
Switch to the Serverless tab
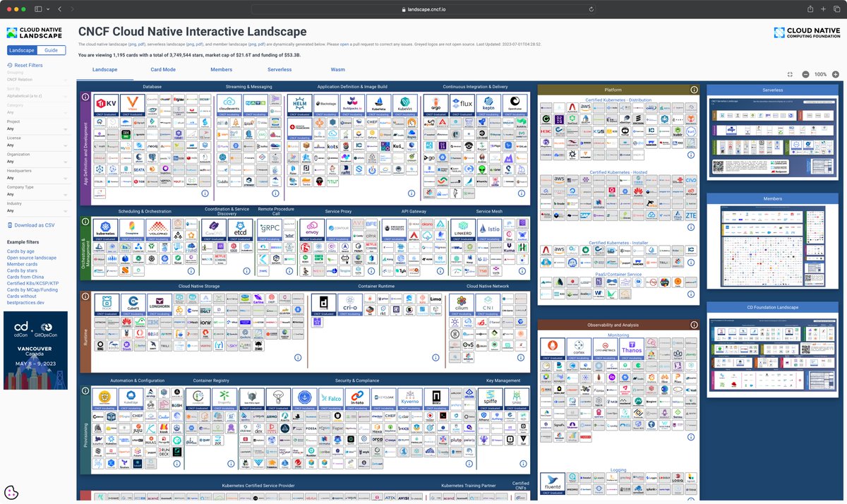(x=280, y=70)
